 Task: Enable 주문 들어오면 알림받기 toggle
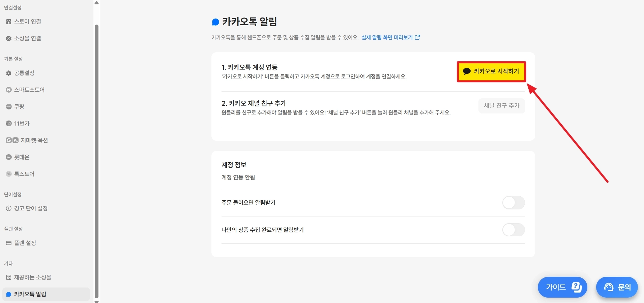(514, 203)
